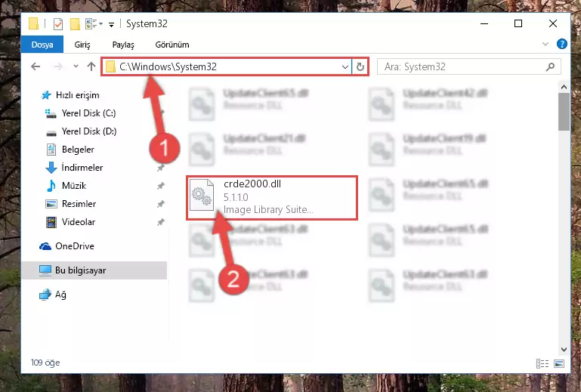Switch to the Giriş ribbon tab
The height and width of the screenshot is (392, 581).
point(82,45)
